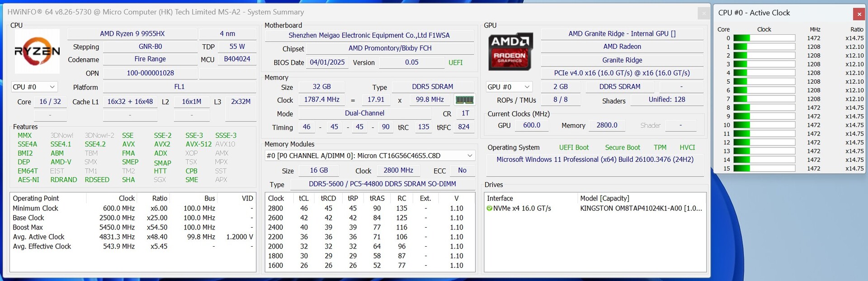This screenshot has width=868, height=281.
Task: Click the MCU value B404024
Action: (x=237, y=59)
